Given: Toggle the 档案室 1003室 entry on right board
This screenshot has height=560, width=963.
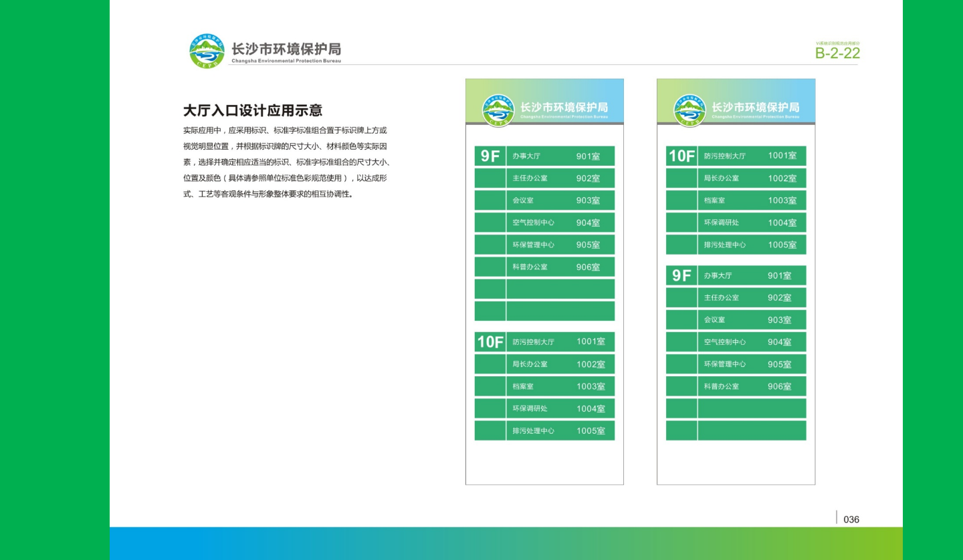Looking at the screenshot, I should [x=751, y=200].
